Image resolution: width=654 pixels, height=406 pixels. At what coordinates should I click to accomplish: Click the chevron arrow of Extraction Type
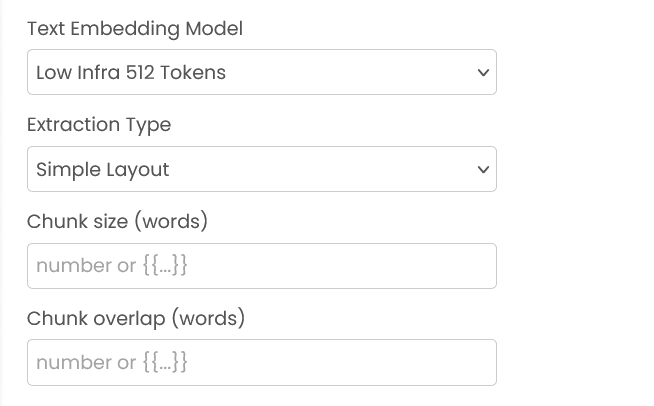coord(483,169)
